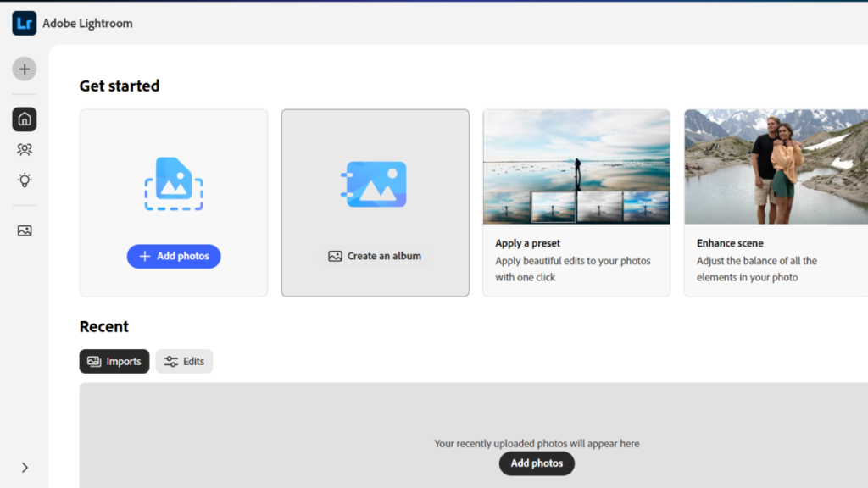
Task: Open the Learn section using the lightbulb icon
Action: point(24,180)
